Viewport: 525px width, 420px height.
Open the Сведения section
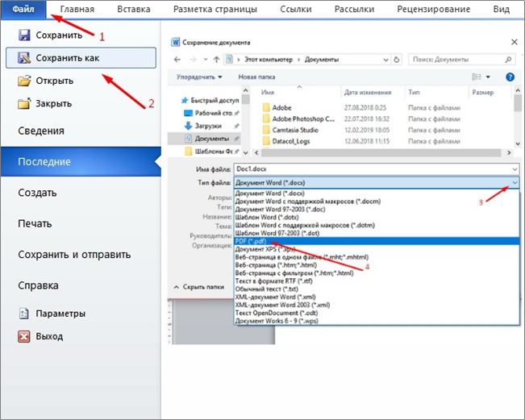pos(41,131)
